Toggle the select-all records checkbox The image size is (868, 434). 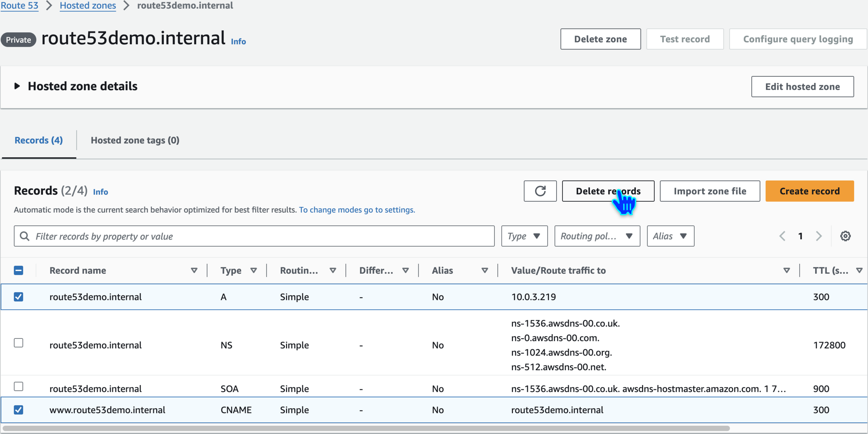coord(19,270)
